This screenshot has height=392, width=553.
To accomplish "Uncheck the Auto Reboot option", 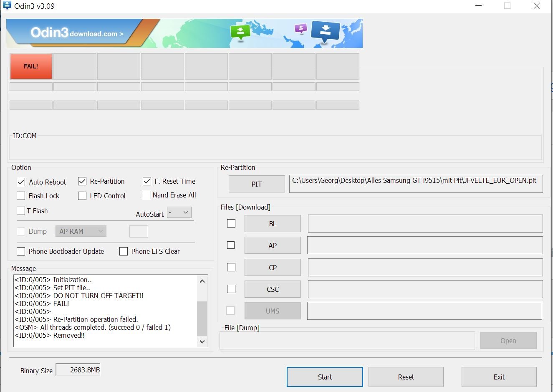I will point(21,182).
